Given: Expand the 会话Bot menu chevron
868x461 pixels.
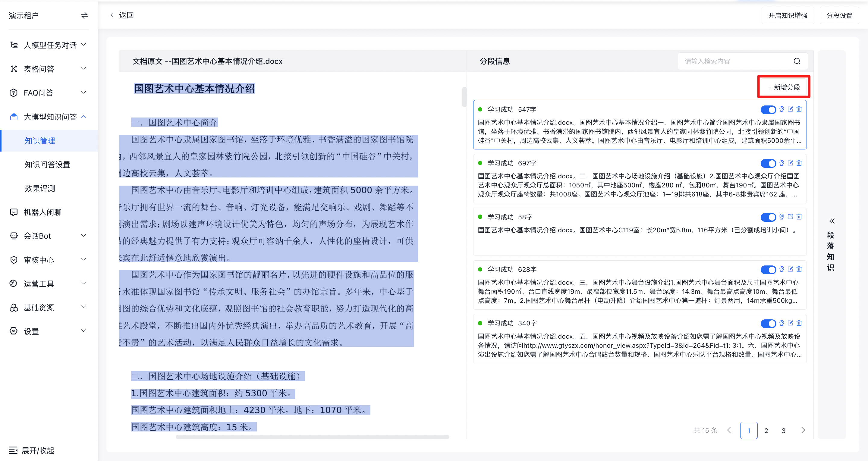Looking at the screenshot, I should tap(84, 236).
